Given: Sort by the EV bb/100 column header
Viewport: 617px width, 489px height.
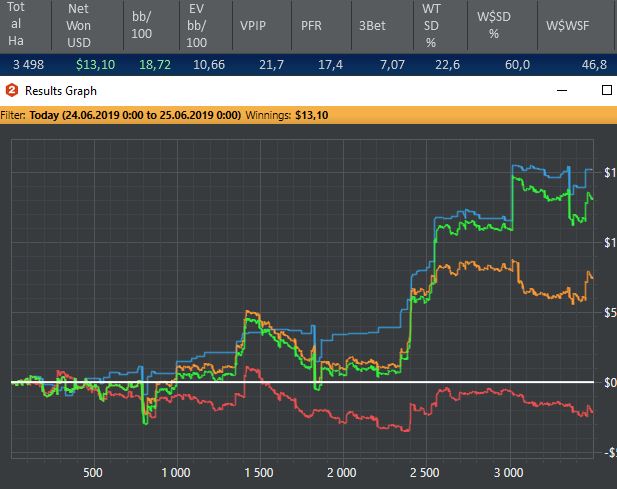Looking at the screenshot, I should tap(206, 25).
